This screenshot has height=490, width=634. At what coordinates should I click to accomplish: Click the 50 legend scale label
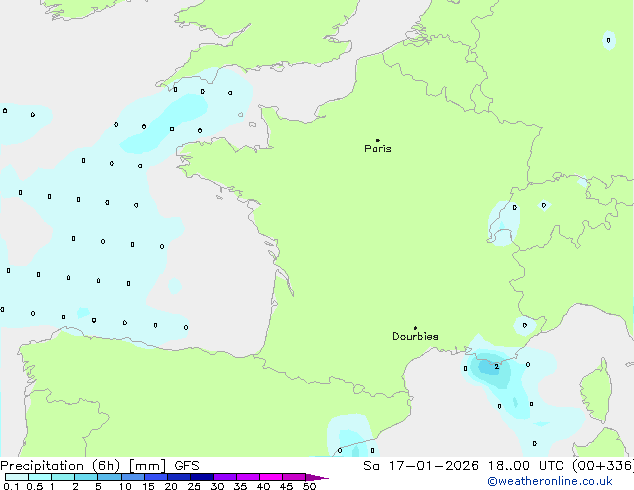coord(310,486)
